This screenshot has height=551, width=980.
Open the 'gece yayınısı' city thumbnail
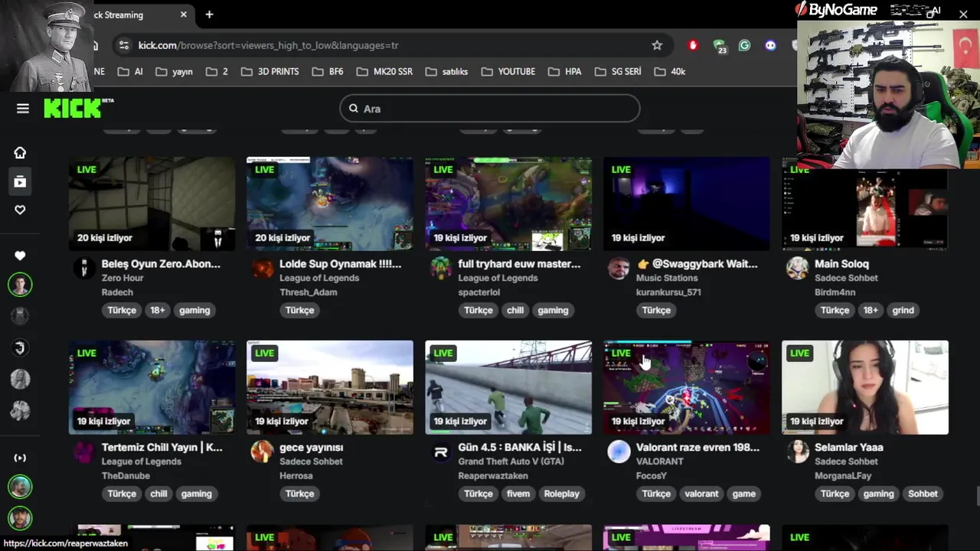[330, 387]
